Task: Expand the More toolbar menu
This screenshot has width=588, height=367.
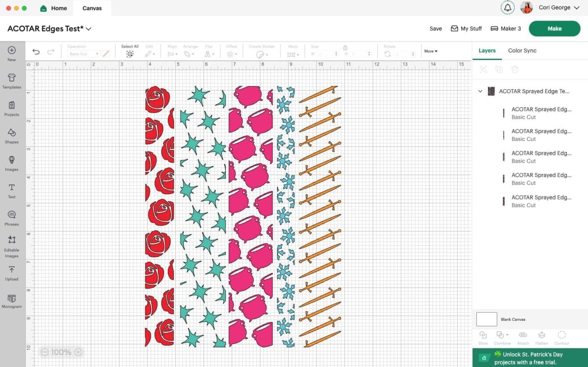Action: coord(431,51)
